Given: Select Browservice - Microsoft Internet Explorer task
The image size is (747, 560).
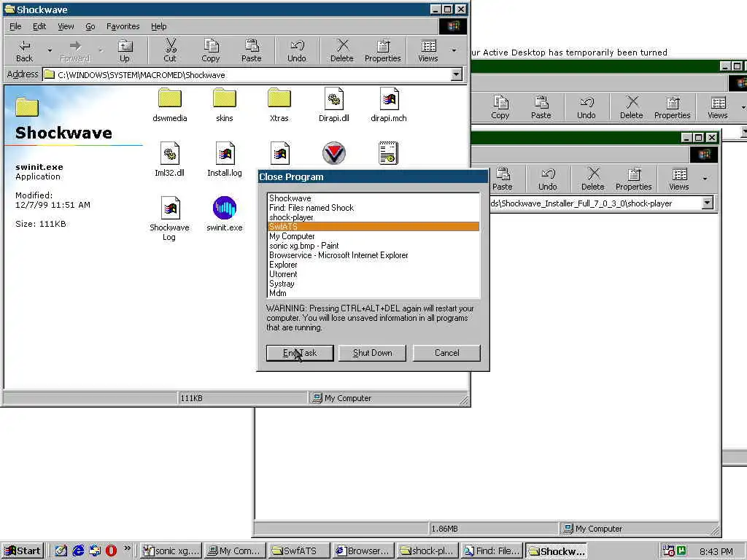Looking at the screenshot, I should tap(373, 255).
